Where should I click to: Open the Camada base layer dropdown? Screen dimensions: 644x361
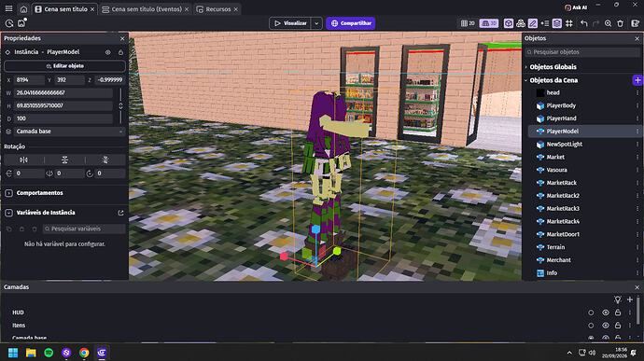click(x=64, y=132)
